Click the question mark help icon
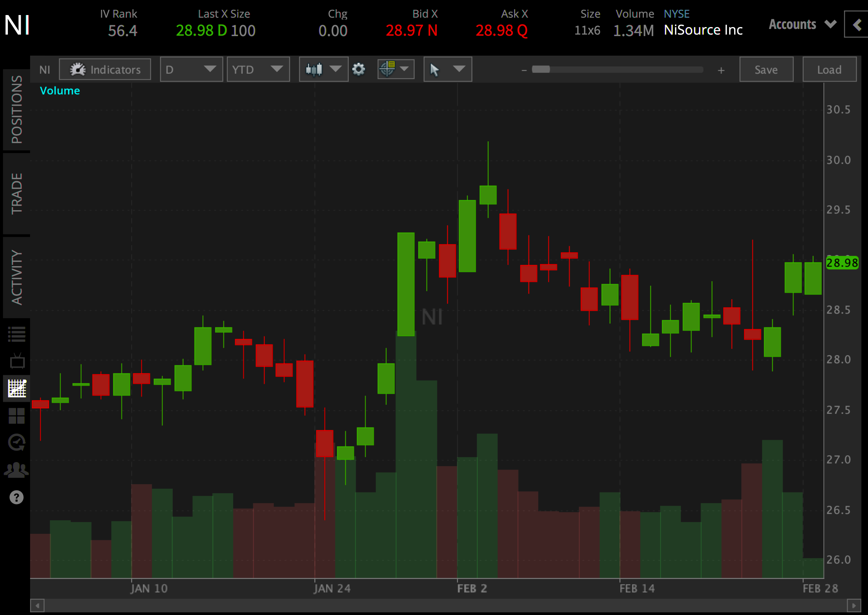The width and height of the screenshot is (868, 615). pos(17,497)
